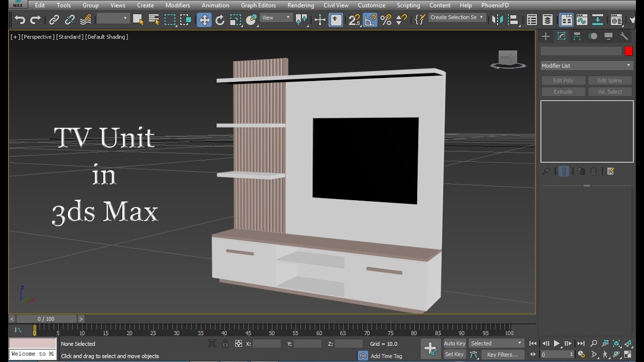Enable Auto Key animation mode
This screenshot has width=644, height=362.
tap(454, 343)
